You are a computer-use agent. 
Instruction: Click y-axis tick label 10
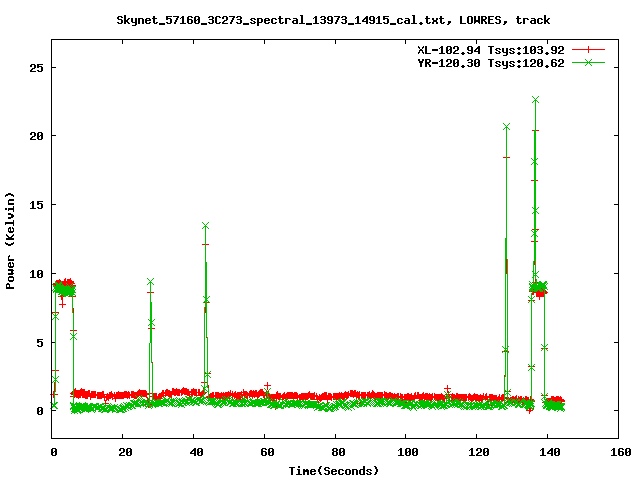point(36,274)
